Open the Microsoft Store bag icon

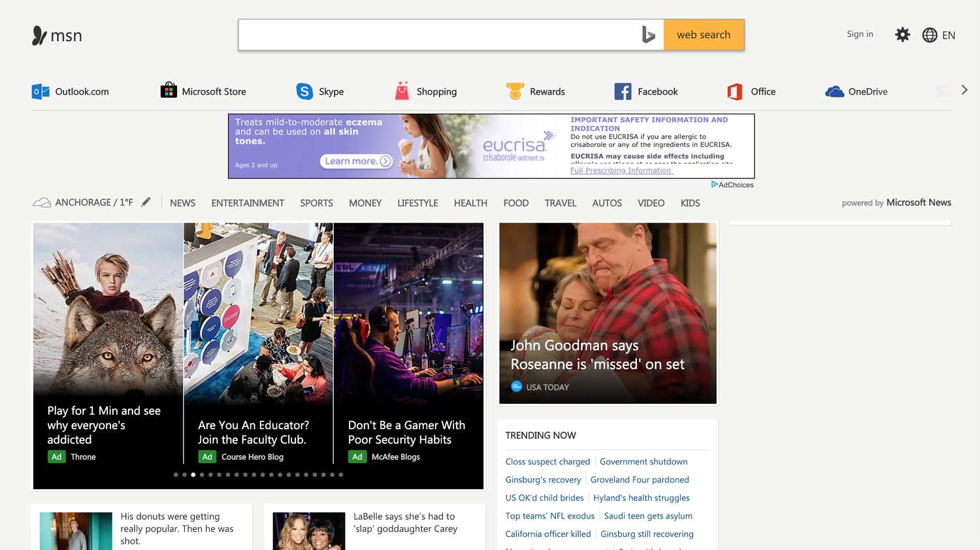pos(169,90)
